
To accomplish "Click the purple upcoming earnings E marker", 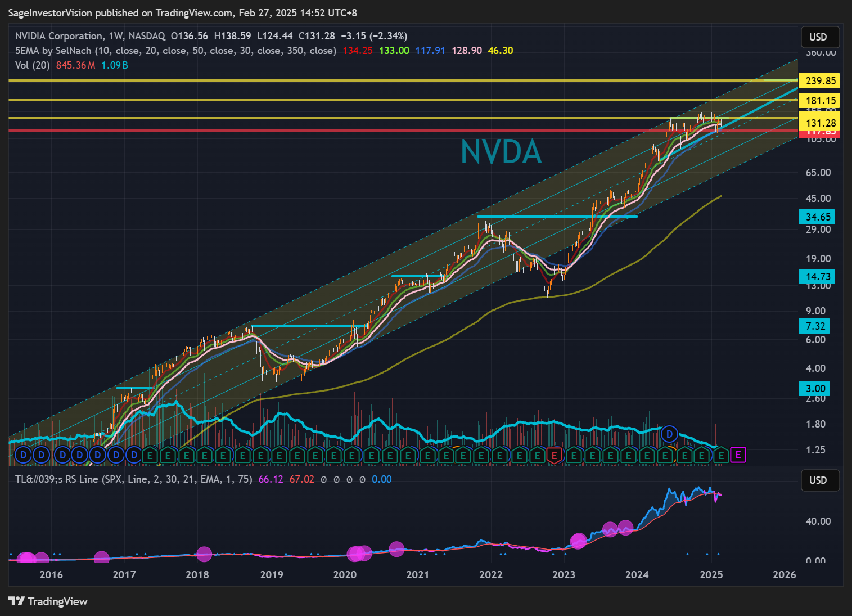I will coord(738,455).
